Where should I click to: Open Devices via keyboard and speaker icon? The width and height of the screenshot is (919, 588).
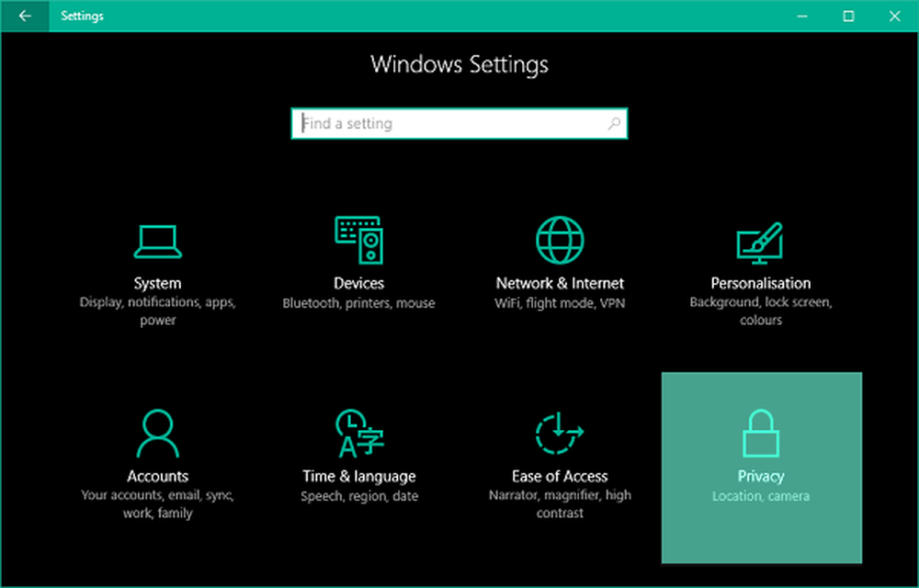[x=358, y=241]
